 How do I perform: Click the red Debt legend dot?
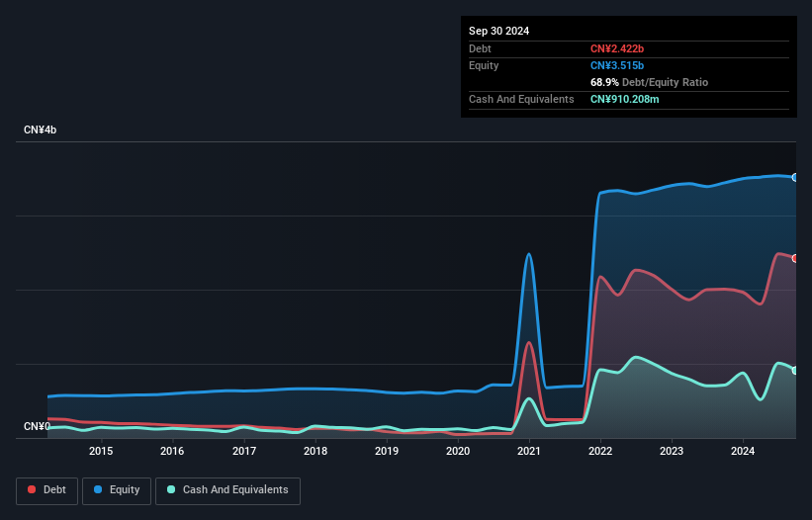click(x=32, y=489)
